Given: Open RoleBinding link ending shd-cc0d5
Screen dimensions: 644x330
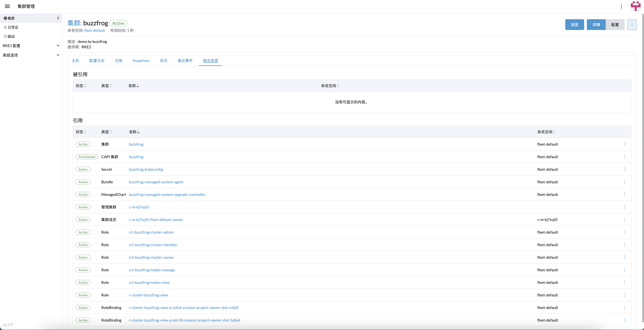Looking at the screenshot, I should pyautogui.click(x=184, y=308).
